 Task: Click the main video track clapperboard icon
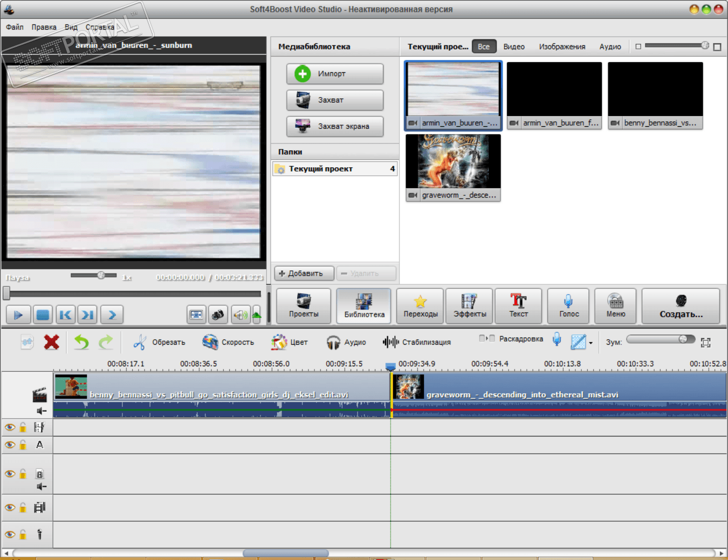pyautogui.click(x=39, y=395)
